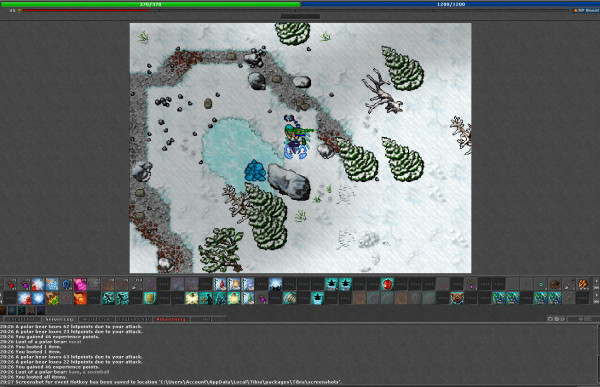Click the red apple action bar slot
Screen dimensions: 600x387
point(387,284)
